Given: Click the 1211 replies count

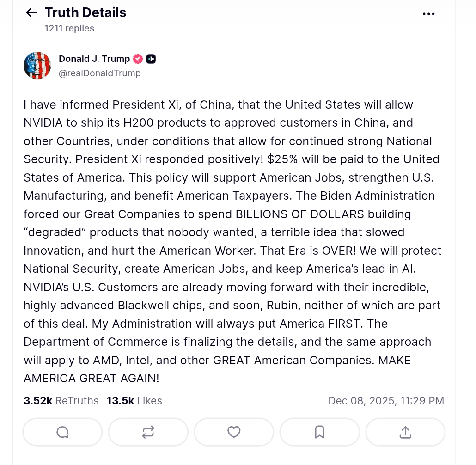Looking at the screenshot, I should pos(69,28).
